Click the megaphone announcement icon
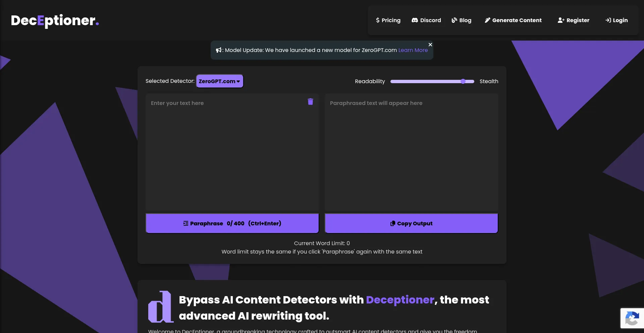The width and height of the screenshot is (644, 333). pos(219,50)
